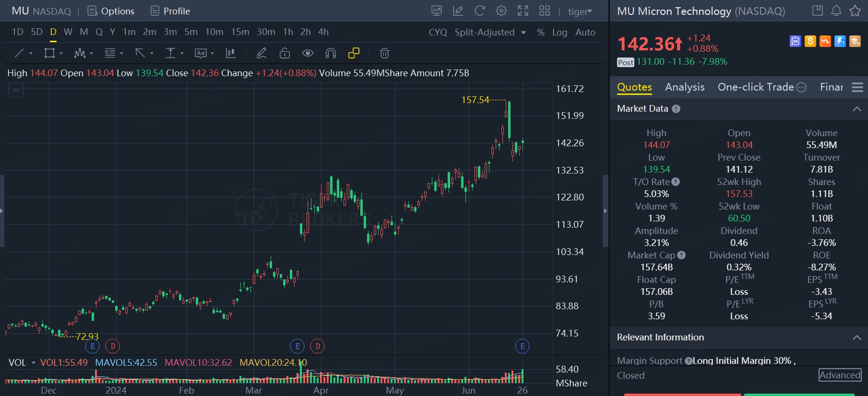
Task: Toggle the CYQ chip distribution
Action: 438,32
